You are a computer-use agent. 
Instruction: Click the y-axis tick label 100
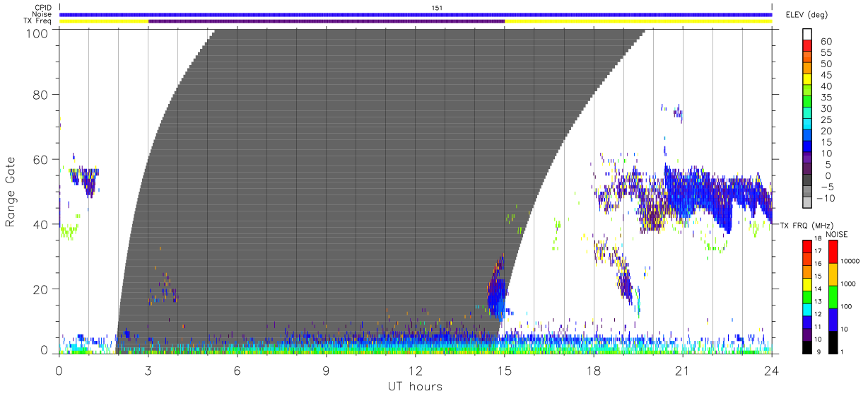tap(37, 33)
